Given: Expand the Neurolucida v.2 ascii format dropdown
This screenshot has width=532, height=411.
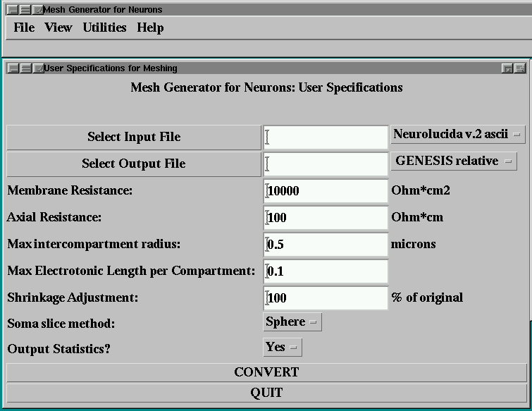Looking at the screenshot, I should point(457,134).
